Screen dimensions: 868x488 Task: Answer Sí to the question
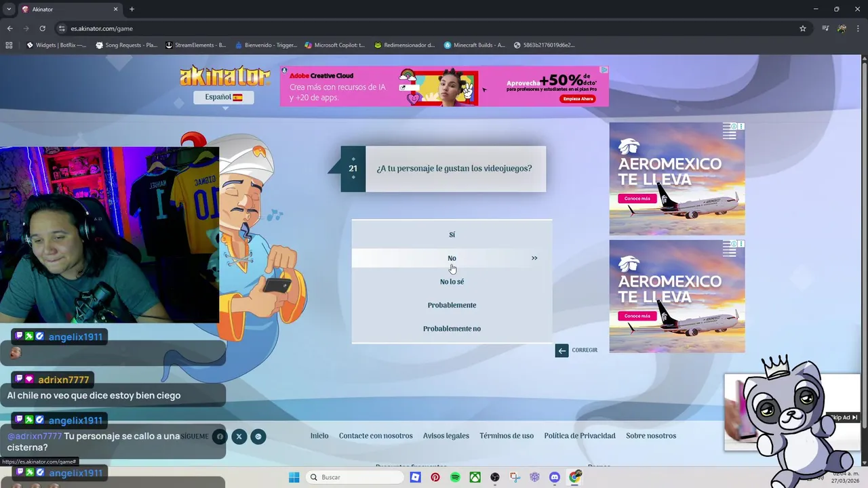coord(452,235)
